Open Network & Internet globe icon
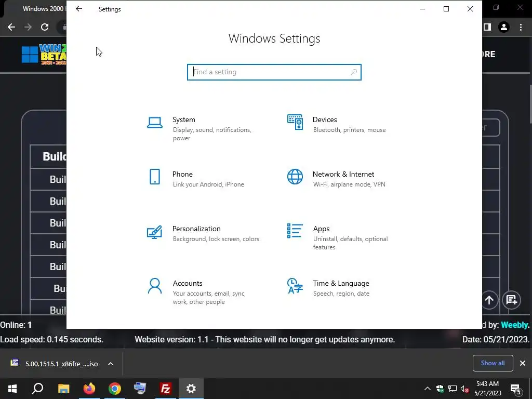 point(295,177)
